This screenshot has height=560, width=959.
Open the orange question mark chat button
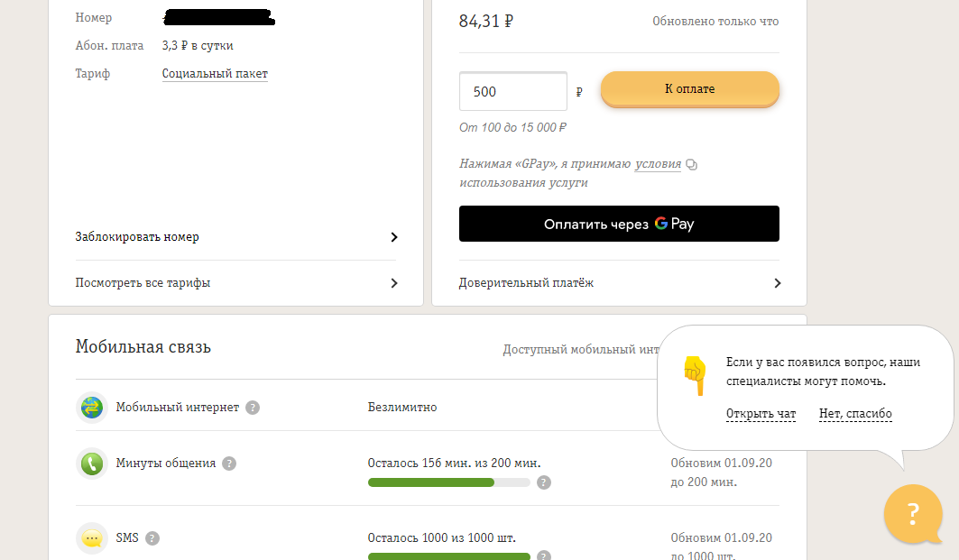click(x=913, y=514)
